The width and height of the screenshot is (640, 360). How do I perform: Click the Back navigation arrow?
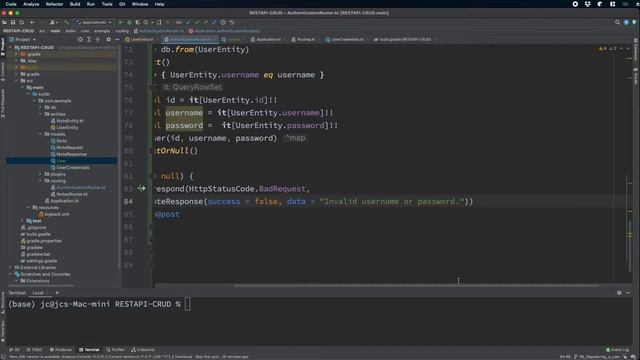pos(32,22)
